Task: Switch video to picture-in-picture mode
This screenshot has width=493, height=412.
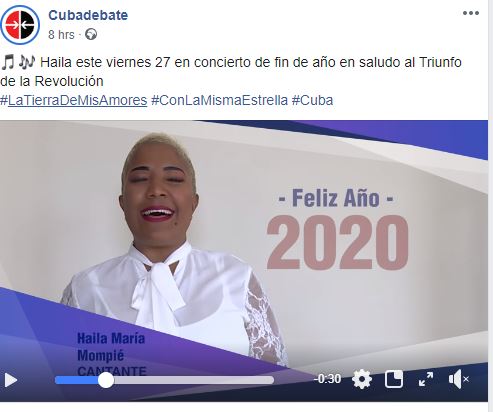Action: pyautogui.click(x=394, y=379)
